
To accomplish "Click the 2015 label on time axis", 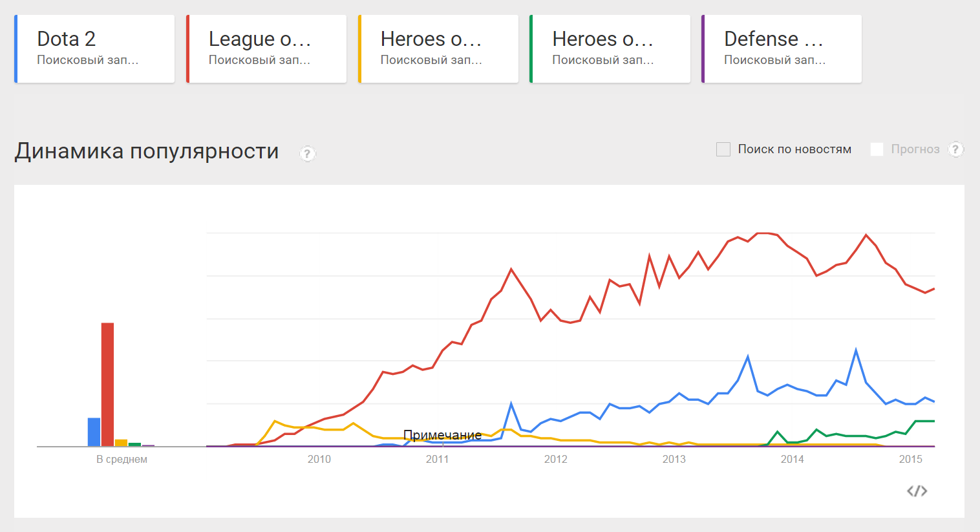I will (910, 459).
